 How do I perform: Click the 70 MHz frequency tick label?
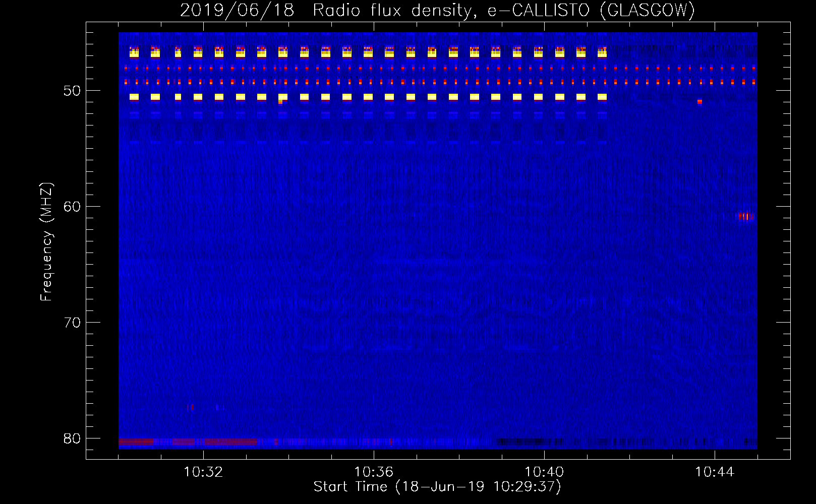[72, 323]
